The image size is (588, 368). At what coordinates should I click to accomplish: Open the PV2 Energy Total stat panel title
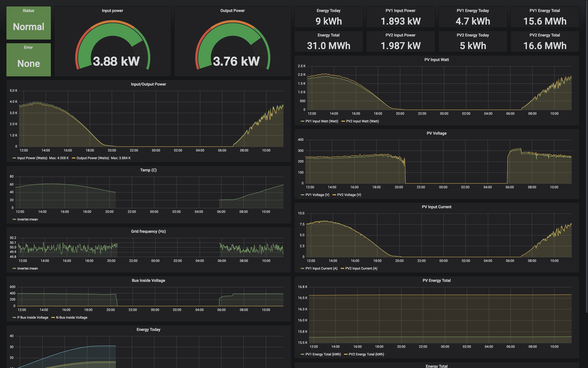click(545, 35)
